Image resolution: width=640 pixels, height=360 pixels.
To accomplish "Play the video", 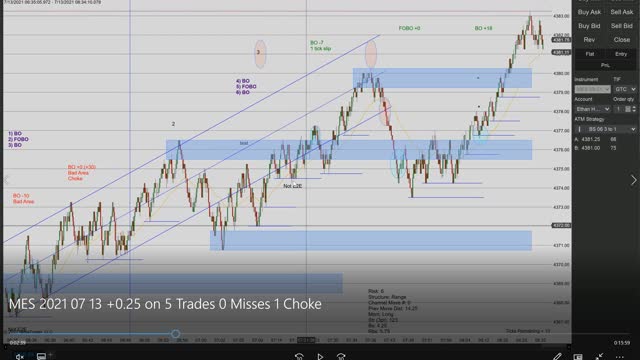I will [x=320, y=357].
